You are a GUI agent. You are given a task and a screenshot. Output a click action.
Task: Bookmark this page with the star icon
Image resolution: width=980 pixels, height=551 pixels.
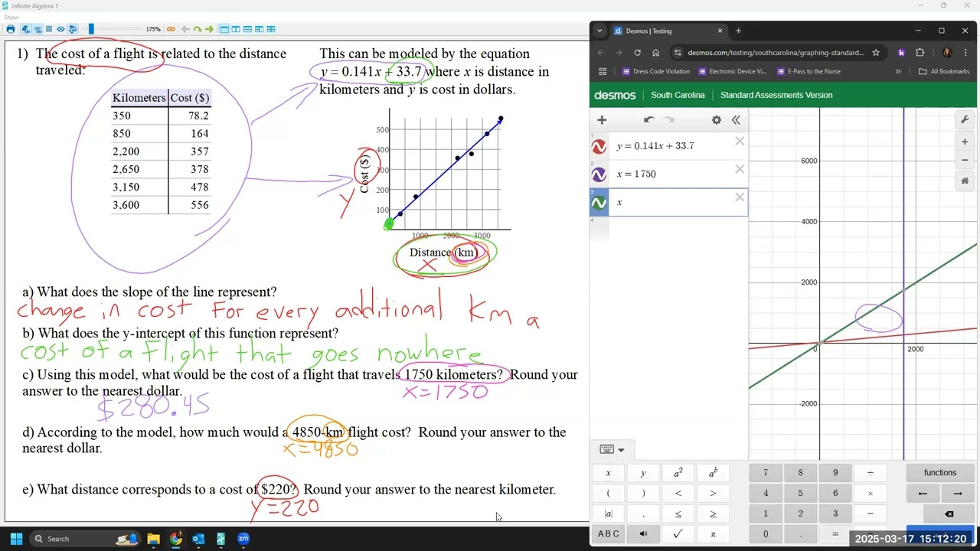[x=876, y=53]
